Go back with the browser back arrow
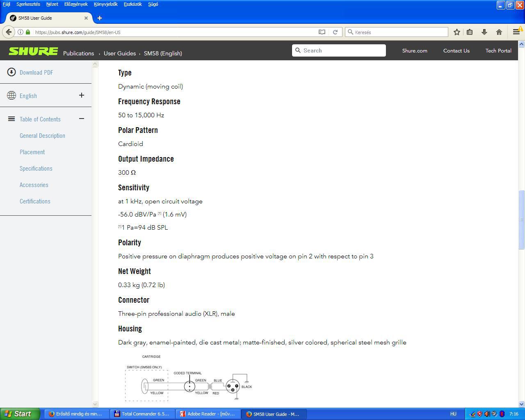 [x=9, y=32]
